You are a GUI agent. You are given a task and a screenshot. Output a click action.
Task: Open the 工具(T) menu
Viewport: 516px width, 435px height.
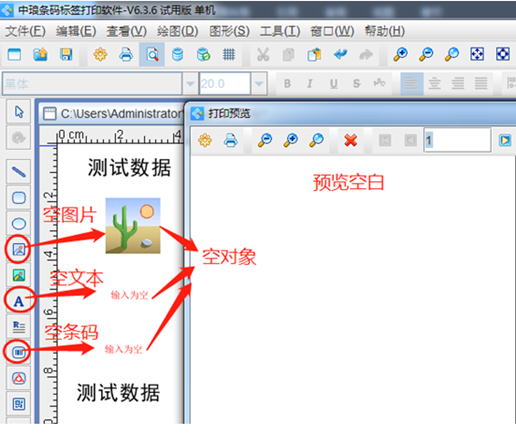coord(280,31)
